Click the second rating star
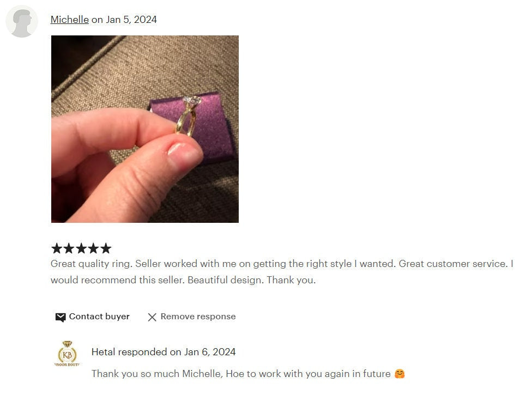This screenshot has width=532, height=407. click(x=69, y=248)
